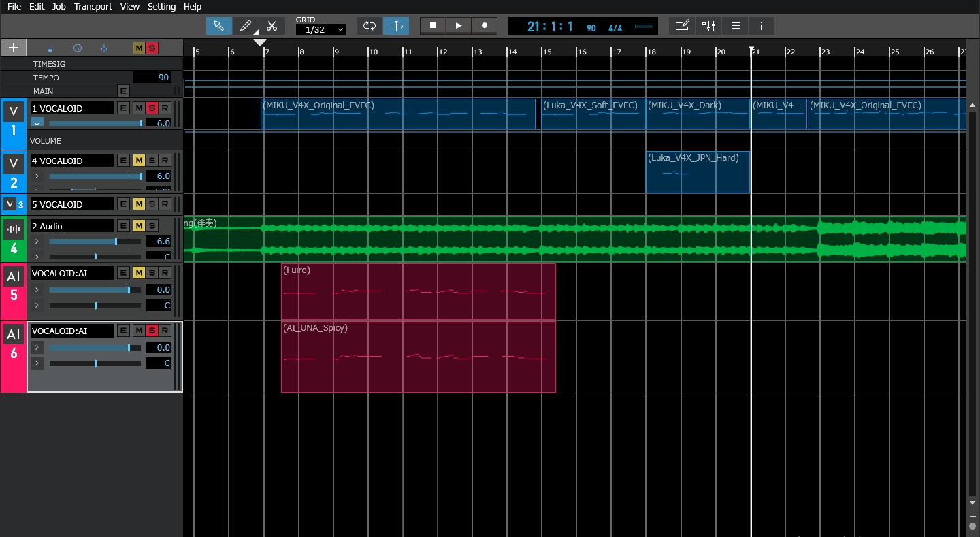Click the AI icon of track 6

[x=13, y=334]
